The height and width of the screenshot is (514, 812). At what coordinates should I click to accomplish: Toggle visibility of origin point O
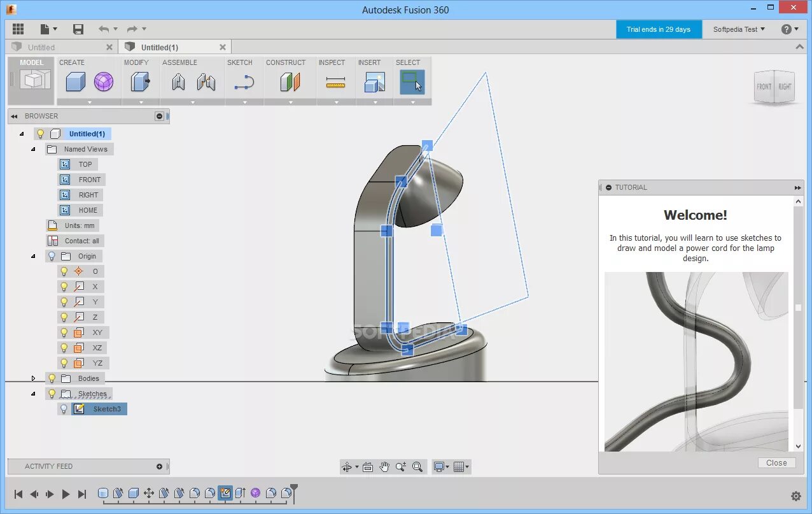pyautogui.click(x=64, y=271)
